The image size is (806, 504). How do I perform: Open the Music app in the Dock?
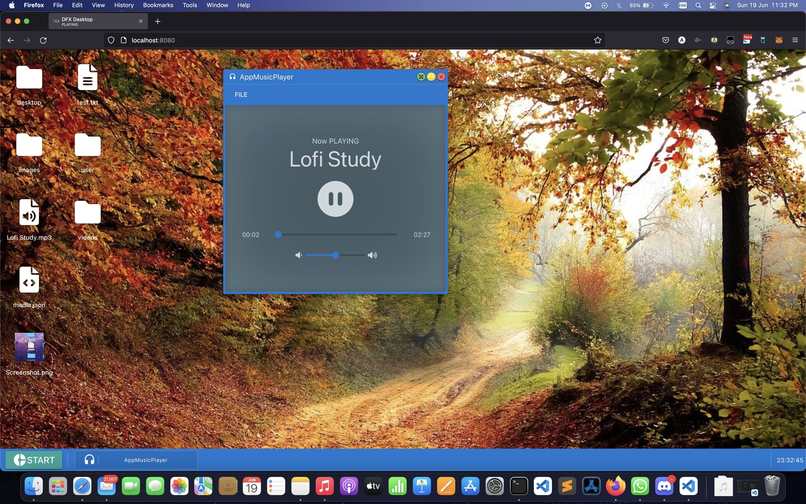[324, 485]
